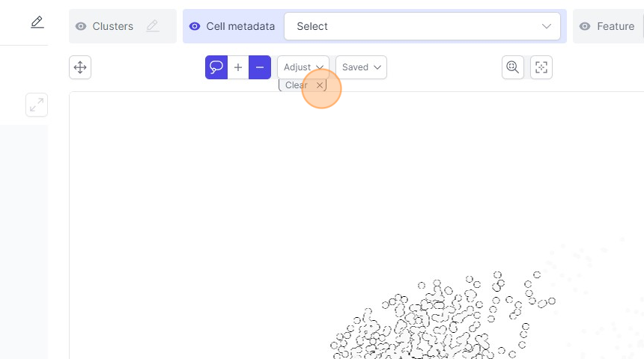Image resolution: width=644 pixels, height=359 pixels.
Task: Toggle Clusters visibility eye
Action: (x=81, y=26)
